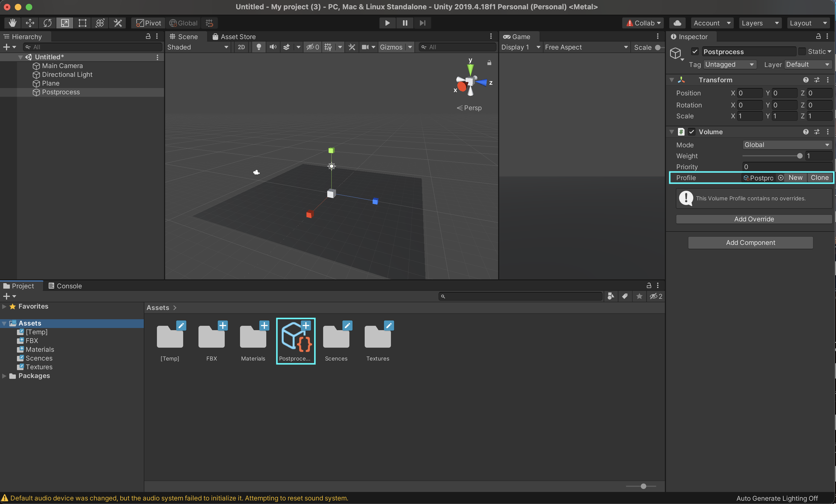Enable the Static checkbox
This screenshot has height=504, width=836.
pos(802,52)
